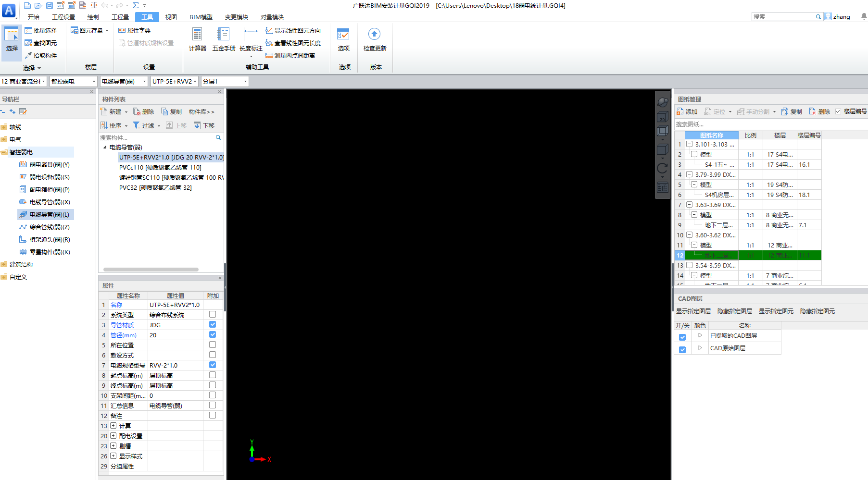The height and width of the screenshot is (480, 868).
Task: Click 批量选择 batch select icon
Action: point(28,30)
